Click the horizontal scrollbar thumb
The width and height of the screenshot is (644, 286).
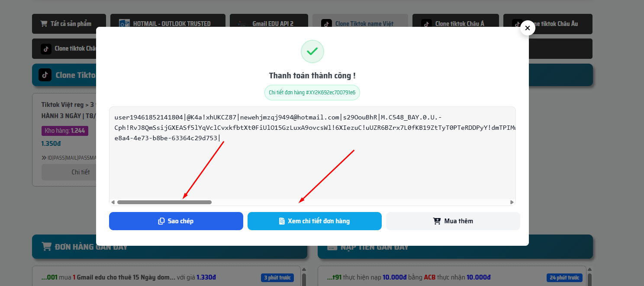164,202
